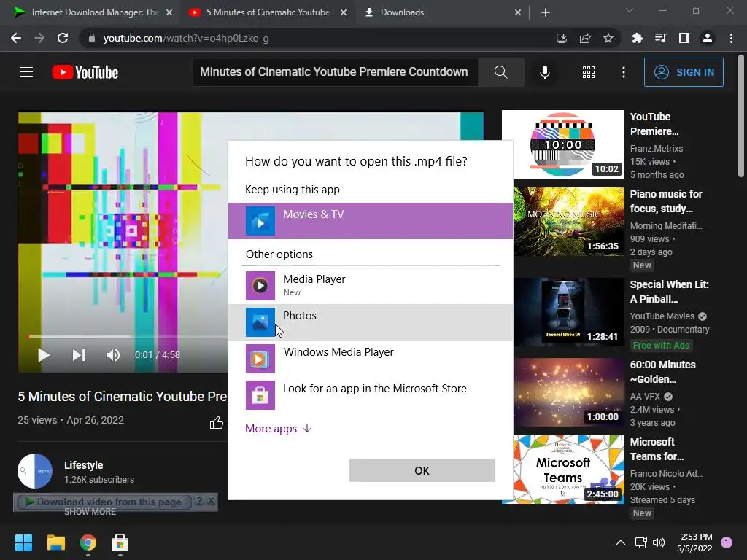Mute the video volume icon

coord(113,355)
